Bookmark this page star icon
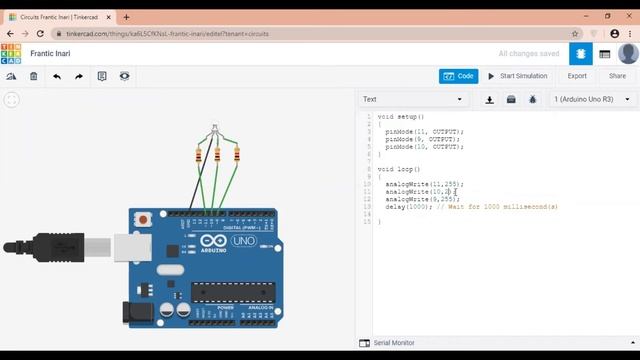The height and width of the screenshot is (360, 640). point(575,34)
